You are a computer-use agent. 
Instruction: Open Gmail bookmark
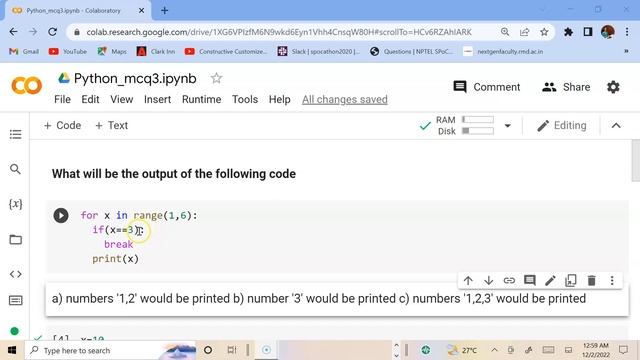(24, 51)
